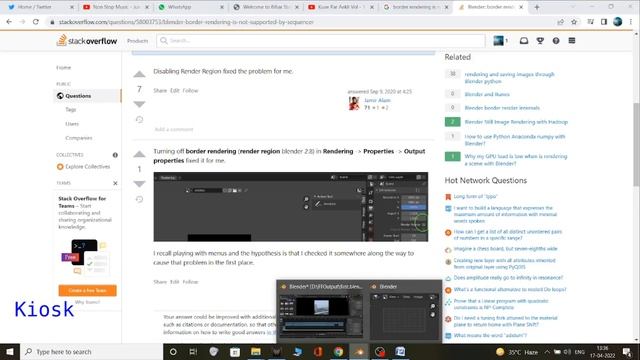Image resolution: width=640 pixels, height=360 pixels.
Task: Click Stack Overflow logo
Action: (87, 40)
